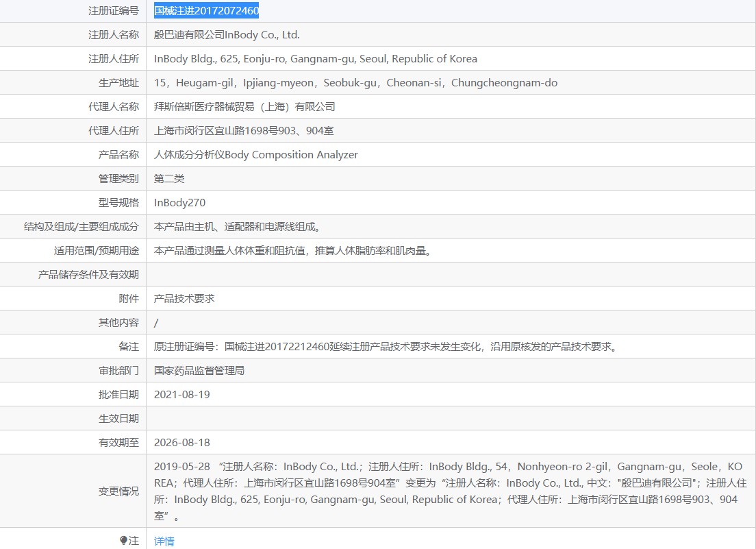
Task: Click the registrant address InBody Bldg., 625, Eonju-ro
Action: point(315,59)
